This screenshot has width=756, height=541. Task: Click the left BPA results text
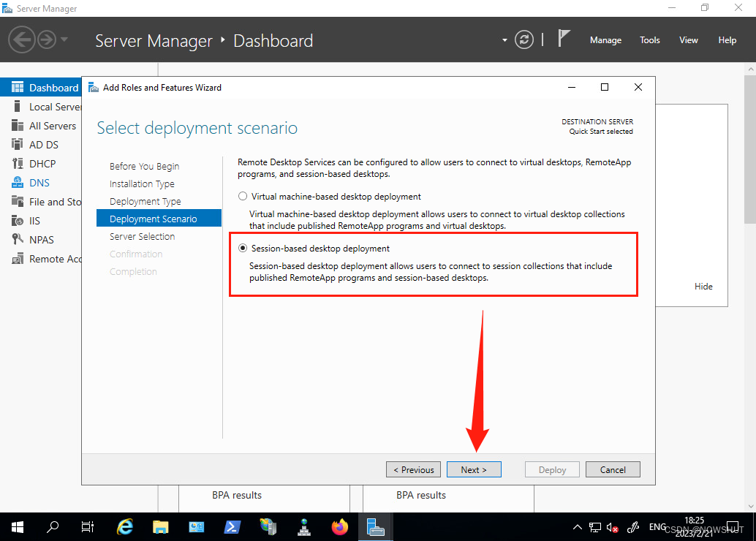click(x=237, y=495)
